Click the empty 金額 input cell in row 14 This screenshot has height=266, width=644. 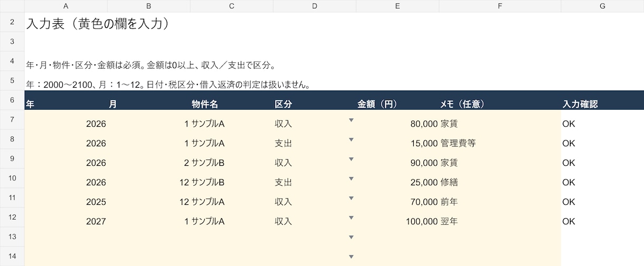pos(397,256)
